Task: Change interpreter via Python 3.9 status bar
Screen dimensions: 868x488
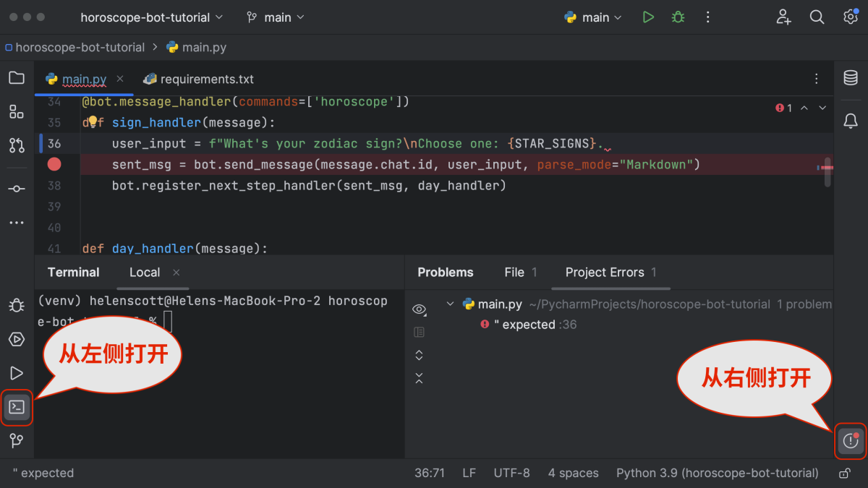Action: (718, 473)
